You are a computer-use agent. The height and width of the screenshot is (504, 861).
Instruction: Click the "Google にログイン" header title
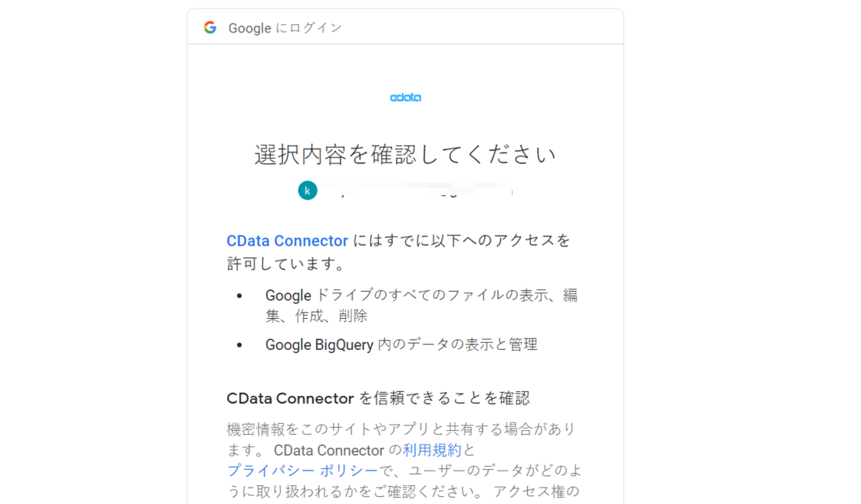(285, 28)
